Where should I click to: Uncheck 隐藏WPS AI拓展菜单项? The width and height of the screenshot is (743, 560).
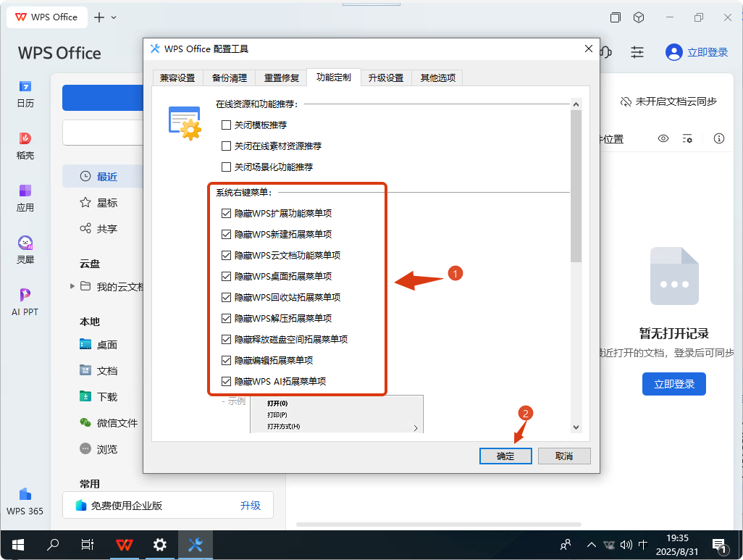click(x=227, y=382)
